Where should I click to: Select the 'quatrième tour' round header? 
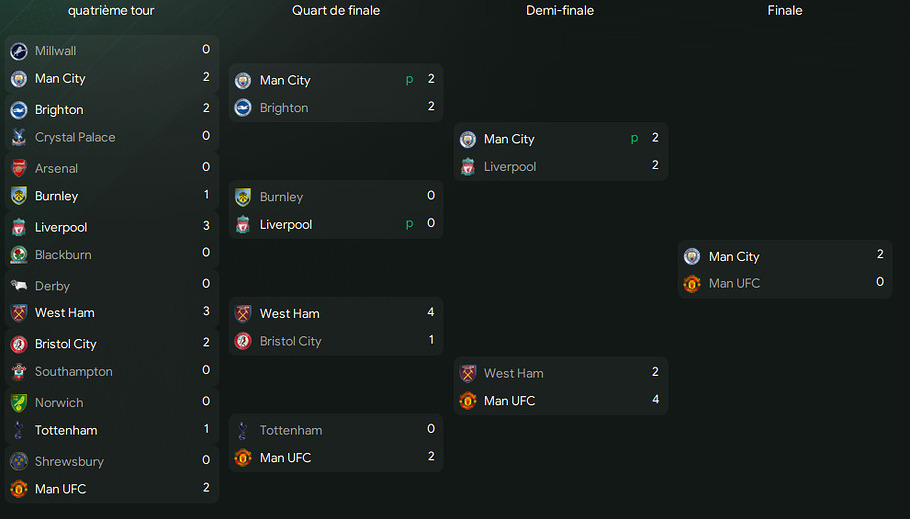pos(111,11)
